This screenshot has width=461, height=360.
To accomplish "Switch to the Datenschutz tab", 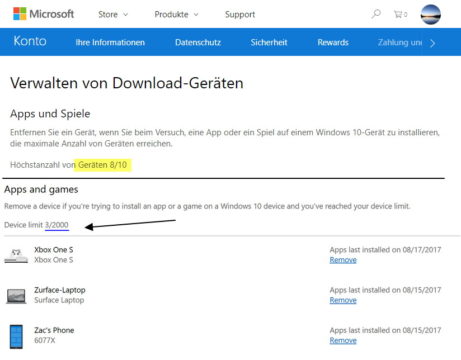I will [198, 42].
